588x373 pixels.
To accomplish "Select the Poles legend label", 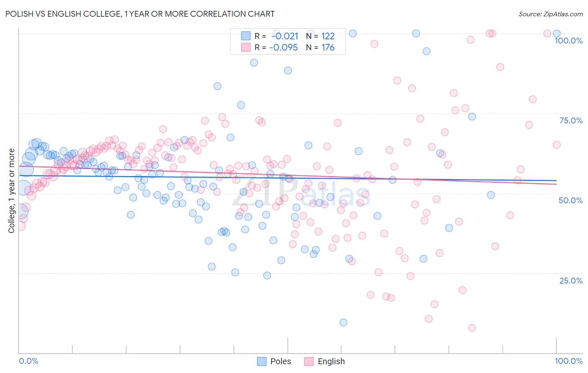I will pyautogui.click(x=281, y=361).
